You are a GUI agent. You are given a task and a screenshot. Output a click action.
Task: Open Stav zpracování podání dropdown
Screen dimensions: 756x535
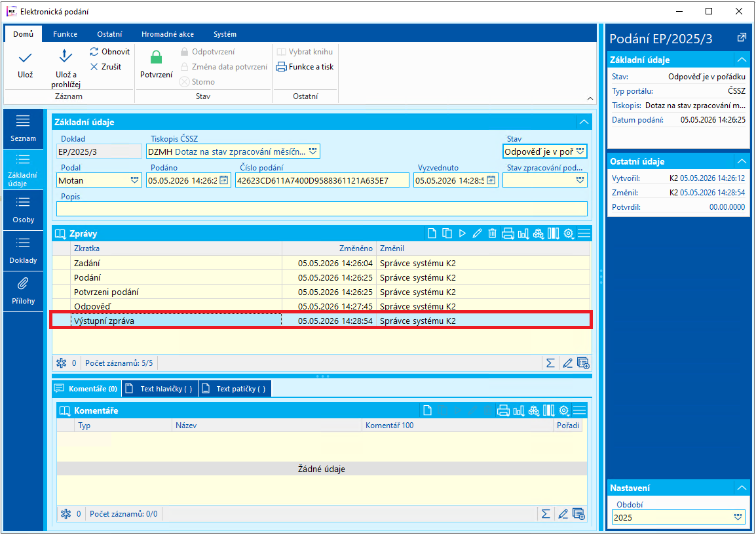click(x=580, y=180)
